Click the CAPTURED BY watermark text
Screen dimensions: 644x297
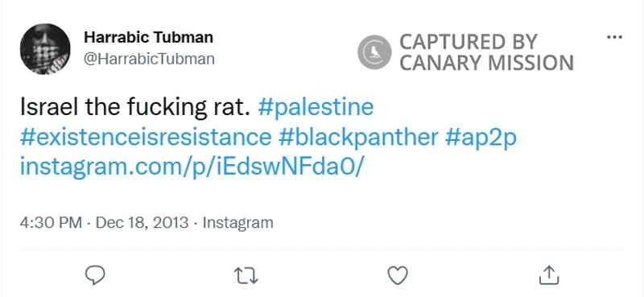coord(469,42)
